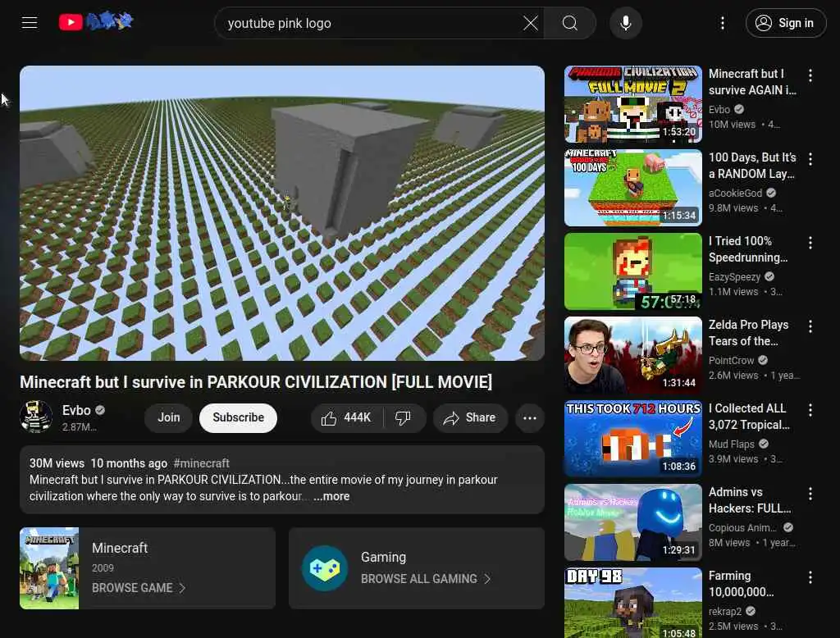The height and width of the screenshot is (638, 840).
Task: Open 'Admins vs Hackers: FULL' title
Action: click(750, 499)
